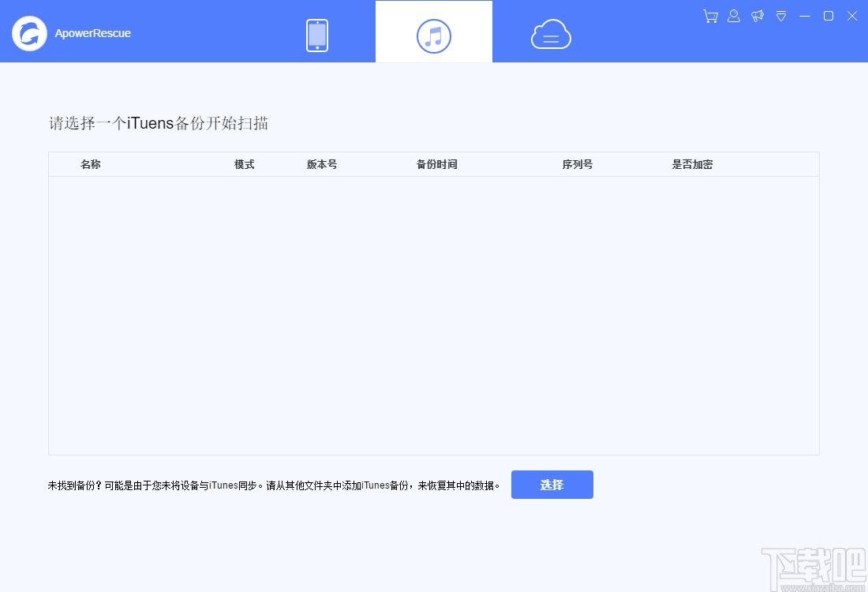
Task: Click the 模式 column header
Action: (244, 164)
